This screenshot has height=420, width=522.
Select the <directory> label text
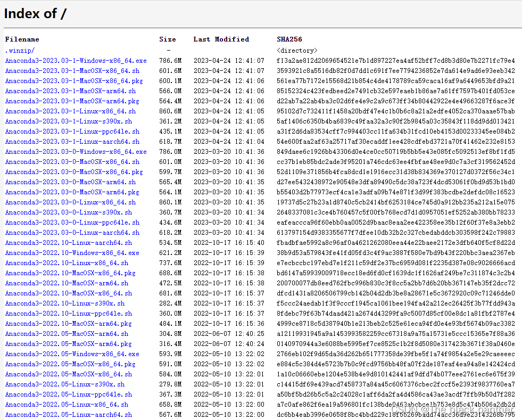click(297, 51)
